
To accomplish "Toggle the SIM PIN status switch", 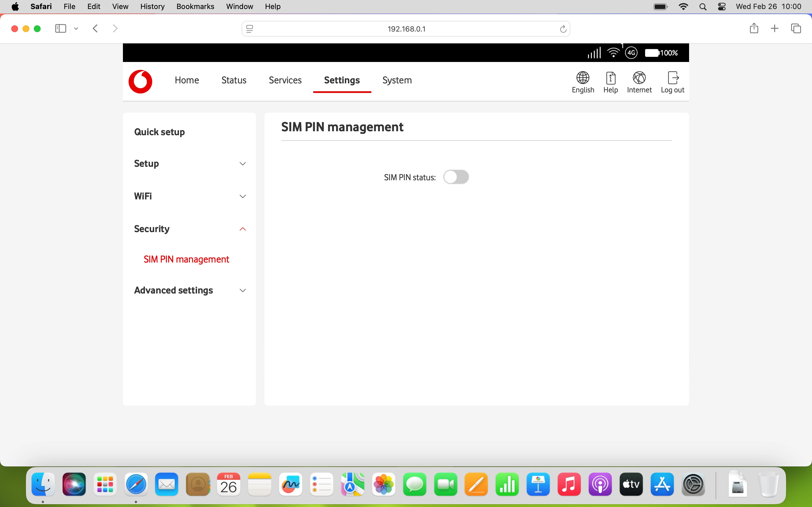I will 456,177.
